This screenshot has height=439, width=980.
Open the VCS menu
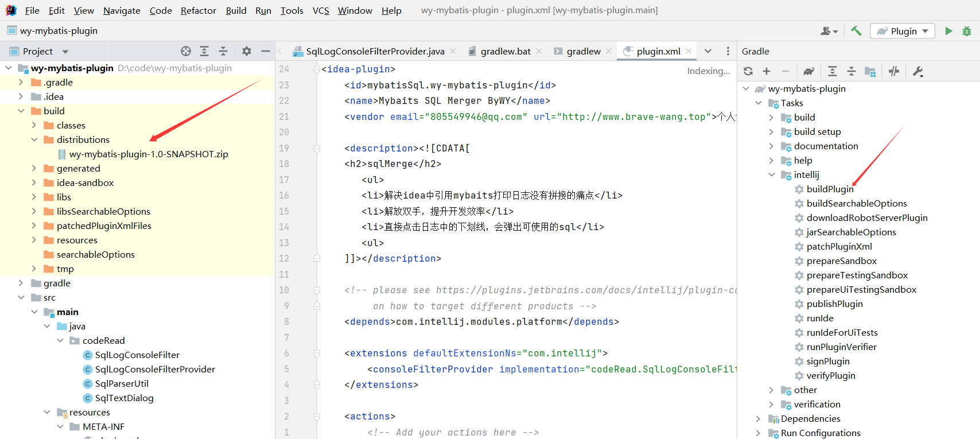tap(321, 10)
